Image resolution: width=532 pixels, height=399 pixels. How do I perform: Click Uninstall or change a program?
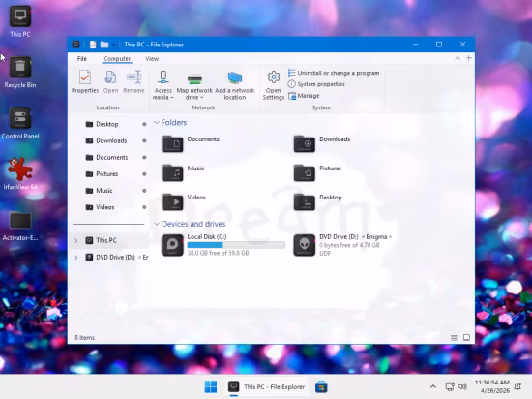point(334,73)
